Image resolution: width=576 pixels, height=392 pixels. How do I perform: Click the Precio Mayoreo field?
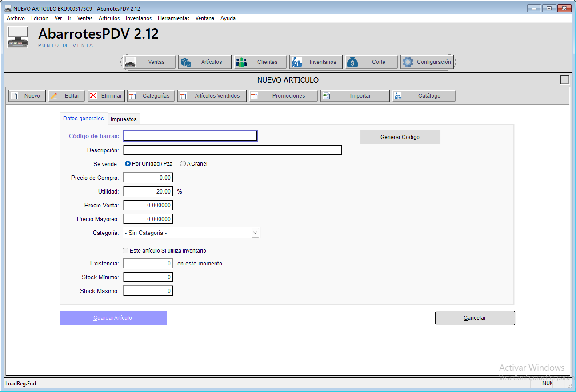pyautogui.click(x=148, y=219)
